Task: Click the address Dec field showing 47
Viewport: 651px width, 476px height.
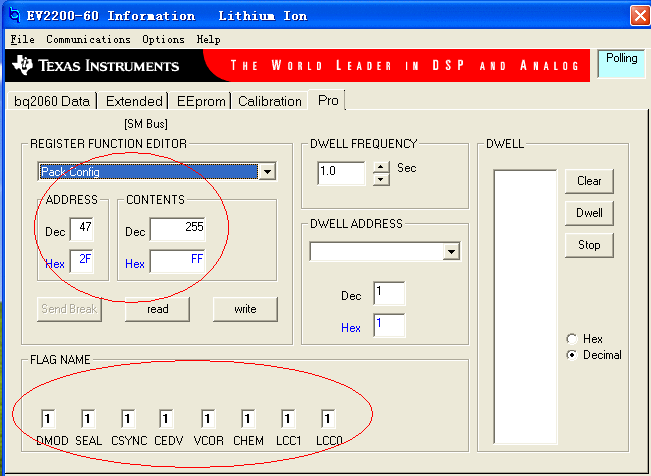Action: pyautogui.click(x=82, y=229)
